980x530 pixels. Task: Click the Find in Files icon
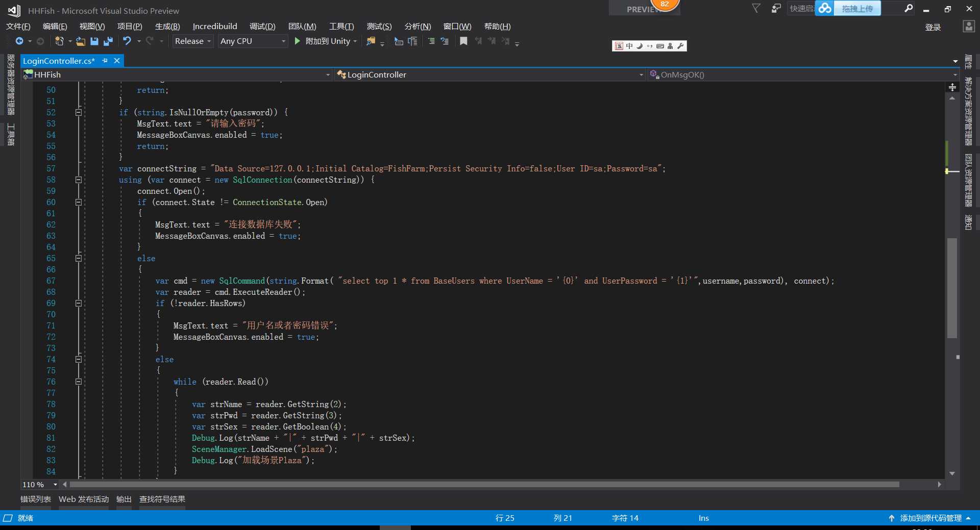click(x=371, y=41)
